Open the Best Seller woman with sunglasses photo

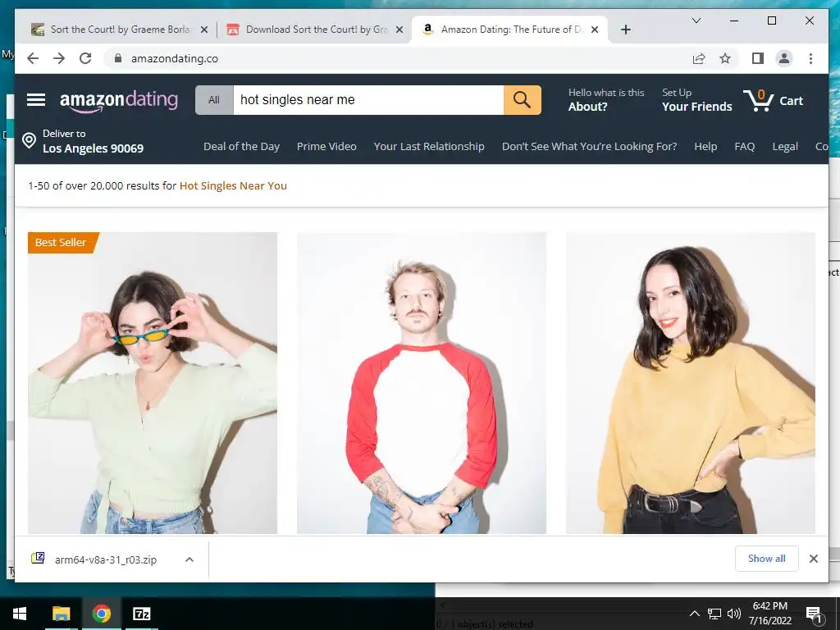(153, 382)
